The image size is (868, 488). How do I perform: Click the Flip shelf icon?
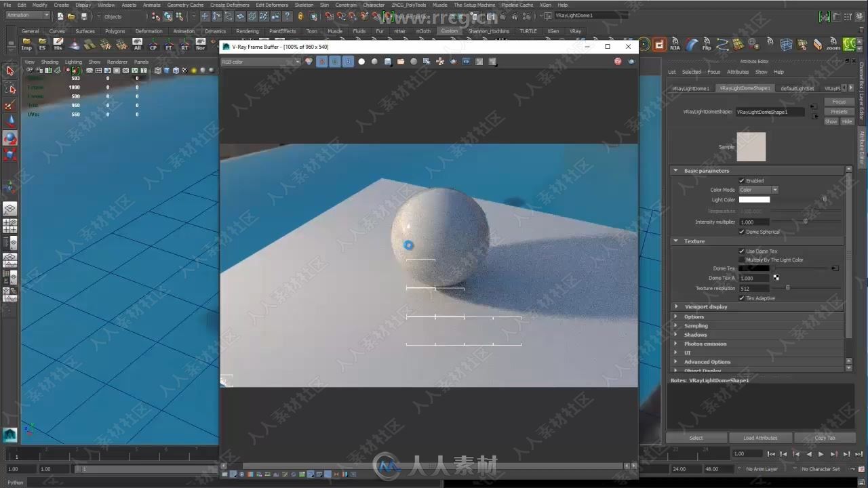(x=707, y=45)
